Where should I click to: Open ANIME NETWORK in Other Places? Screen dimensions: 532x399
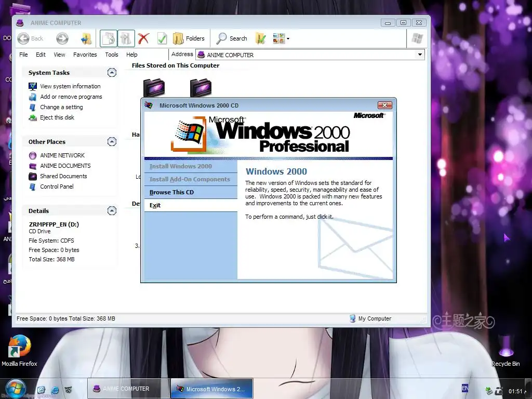coord(62,155)
